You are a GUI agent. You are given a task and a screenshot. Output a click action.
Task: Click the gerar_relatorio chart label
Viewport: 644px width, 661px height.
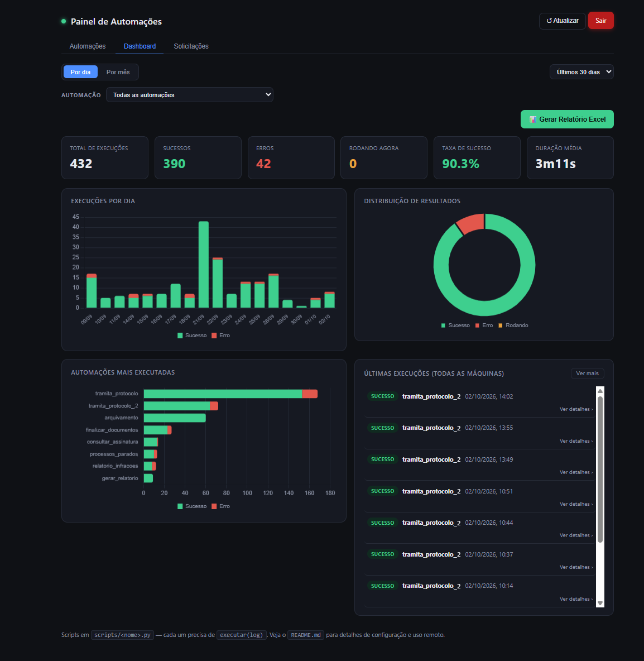[119, 478]
